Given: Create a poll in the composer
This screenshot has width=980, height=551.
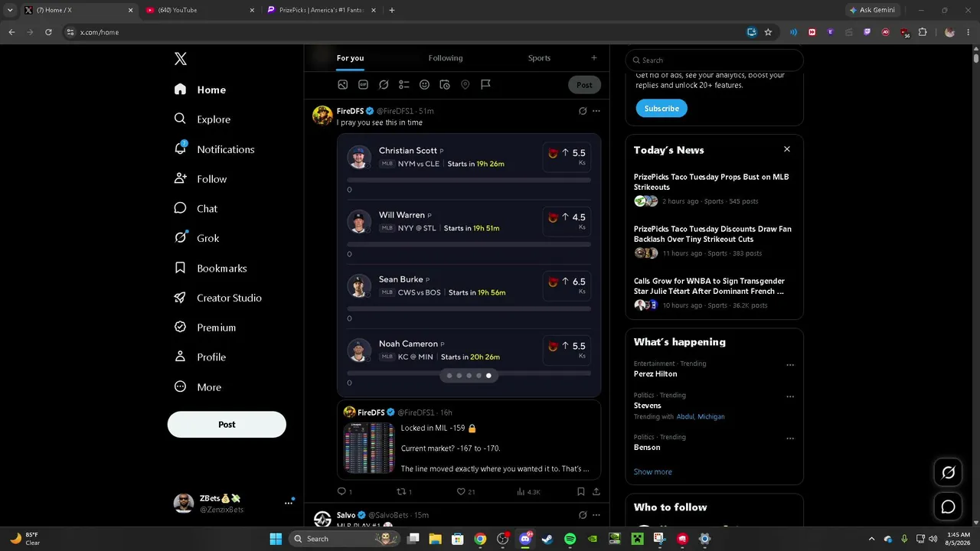Looking at the screenshot, I should click(403, 85).
